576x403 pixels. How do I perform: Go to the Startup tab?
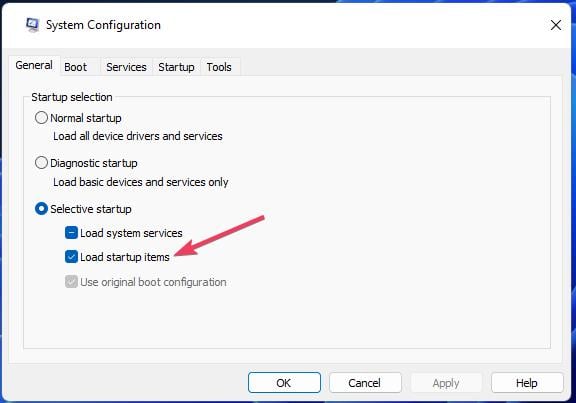(176, 67)
